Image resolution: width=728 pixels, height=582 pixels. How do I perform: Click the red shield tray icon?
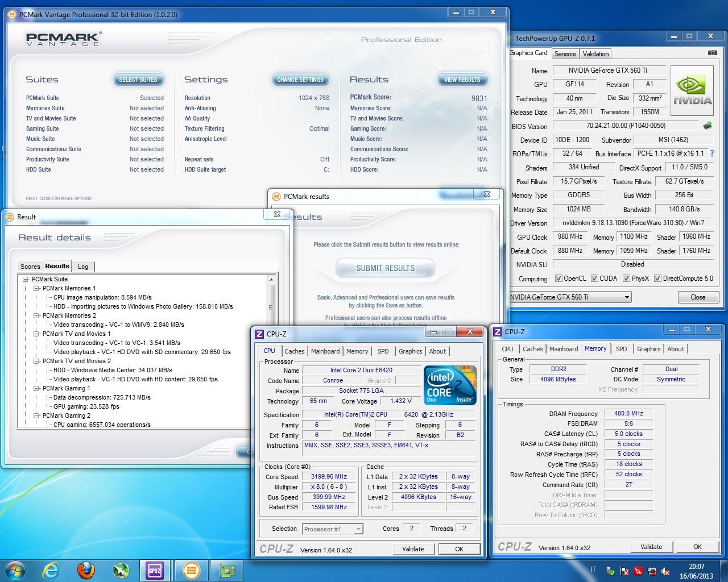pos(638,571)
